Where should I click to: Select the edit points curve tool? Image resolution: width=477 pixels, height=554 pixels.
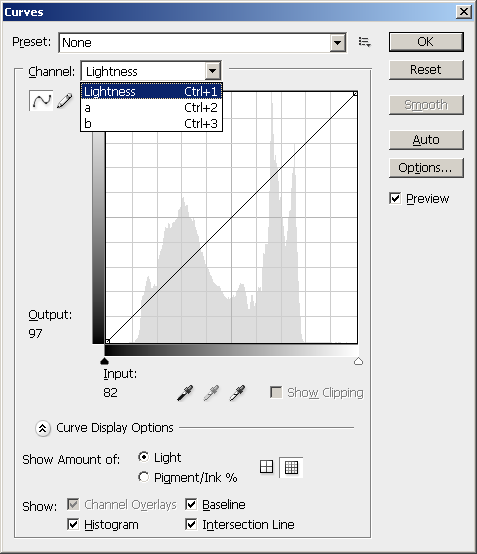coord(41,101)
